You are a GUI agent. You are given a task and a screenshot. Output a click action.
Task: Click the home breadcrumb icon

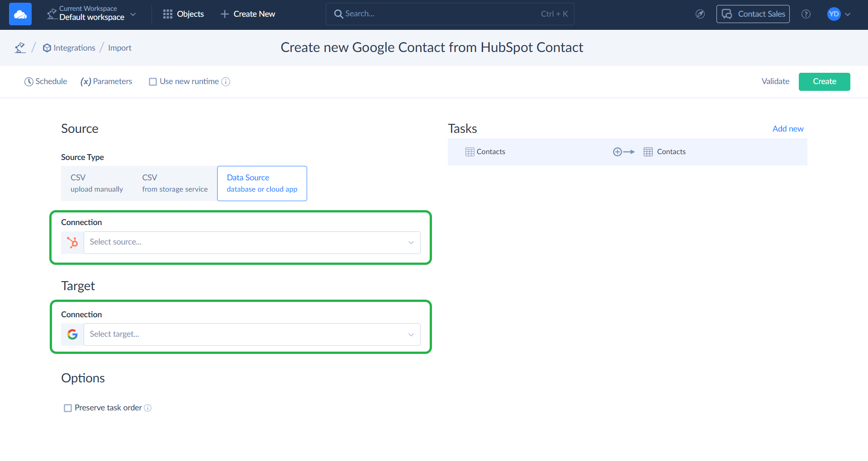(20, 48)
